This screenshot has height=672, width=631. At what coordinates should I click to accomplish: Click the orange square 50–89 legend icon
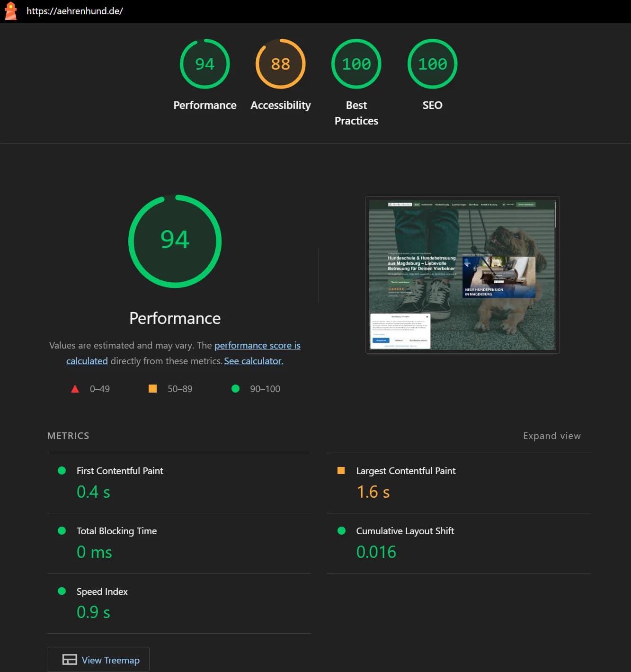[x=152, y=389]
